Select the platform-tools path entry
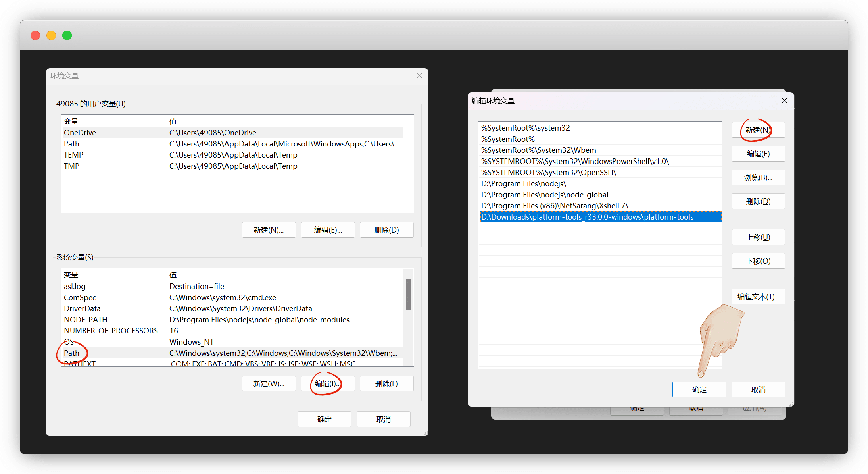The height and width of the screenshot is (474, 868). pos(587,217)
